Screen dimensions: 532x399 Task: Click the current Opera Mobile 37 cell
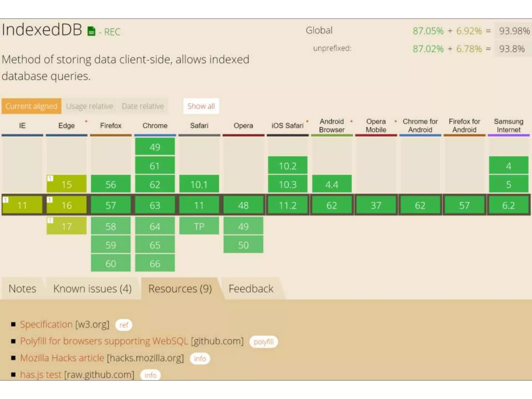376,205
